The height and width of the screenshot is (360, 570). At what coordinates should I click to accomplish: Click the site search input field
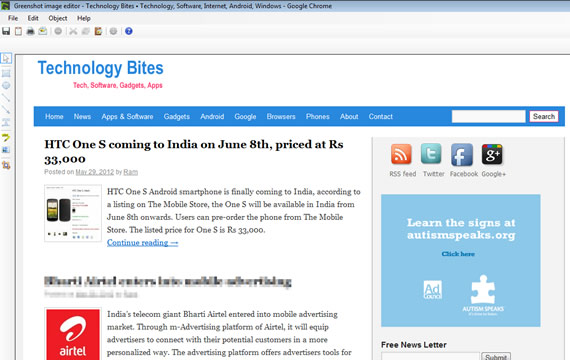(488, 116)
